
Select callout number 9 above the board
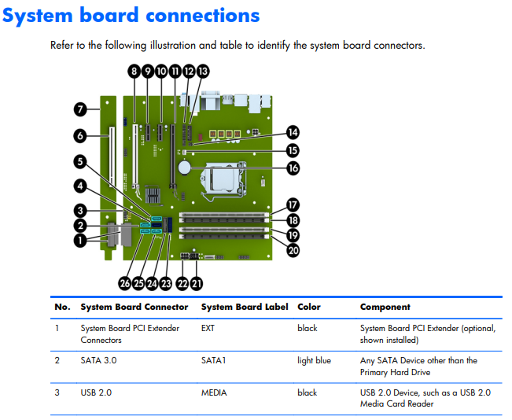click(148, 72)
